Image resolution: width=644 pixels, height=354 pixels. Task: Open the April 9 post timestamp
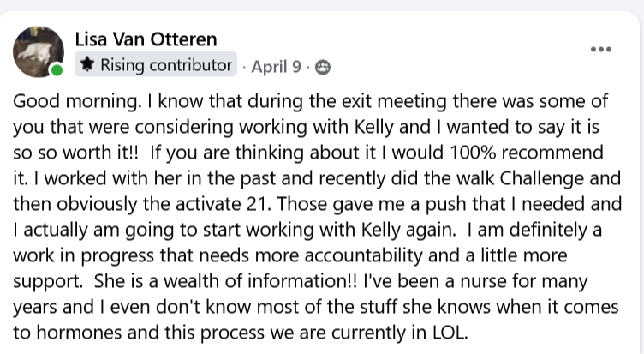pos(277,66)
